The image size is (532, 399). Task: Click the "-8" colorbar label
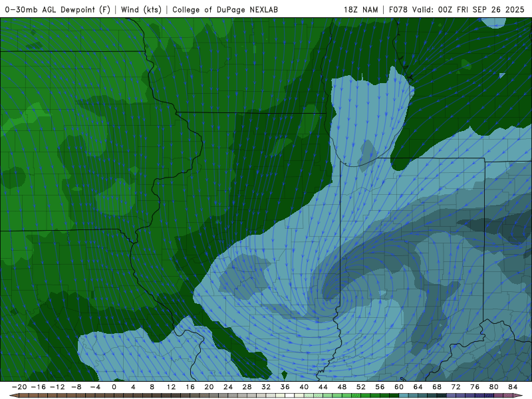76,387
